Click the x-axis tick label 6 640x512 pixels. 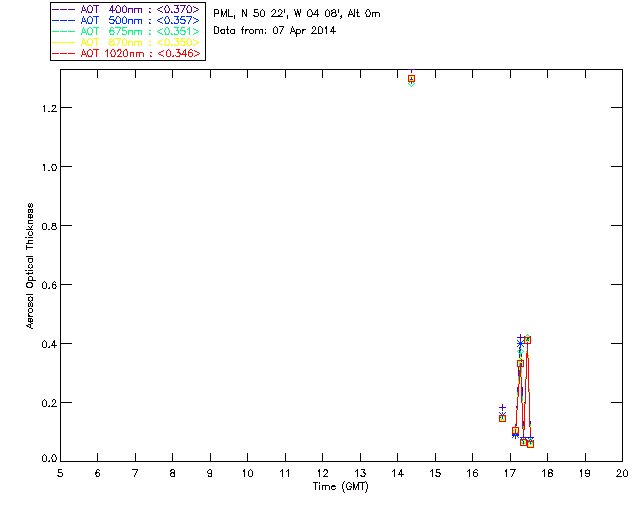click(98, 473)
